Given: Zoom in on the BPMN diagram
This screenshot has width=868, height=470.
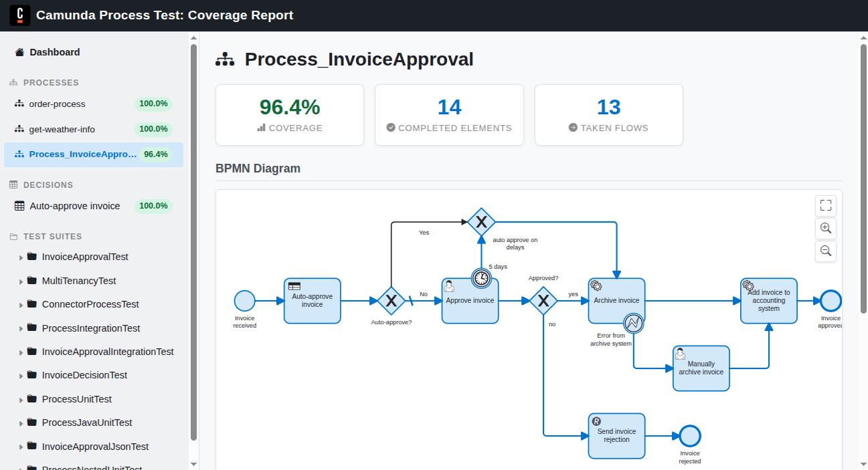Looking at the screenshot, I should click(x=826, y=228).
